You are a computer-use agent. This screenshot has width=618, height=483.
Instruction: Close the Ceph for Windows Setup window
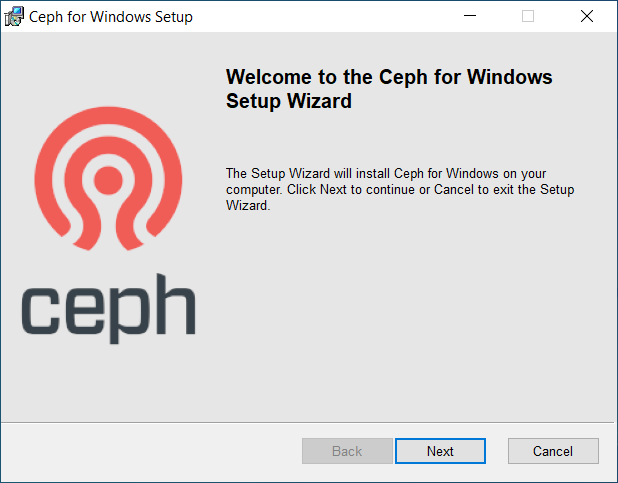click(x=586, y=16)
